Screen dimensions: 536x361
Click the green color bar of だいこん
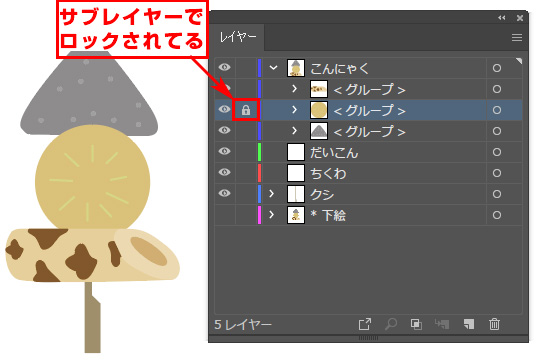[259, 152]
